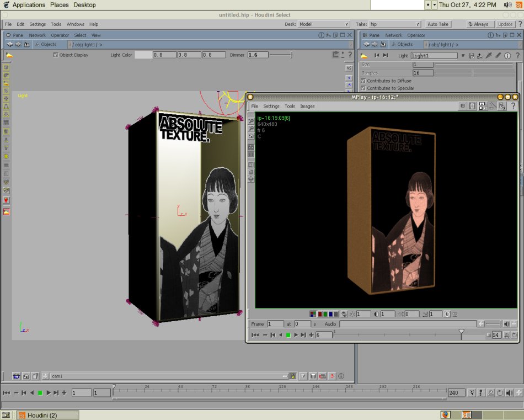This screenshot has width=524, height=420.
Task: Click the operator info icon beside light1
Action: click(507, 56)
